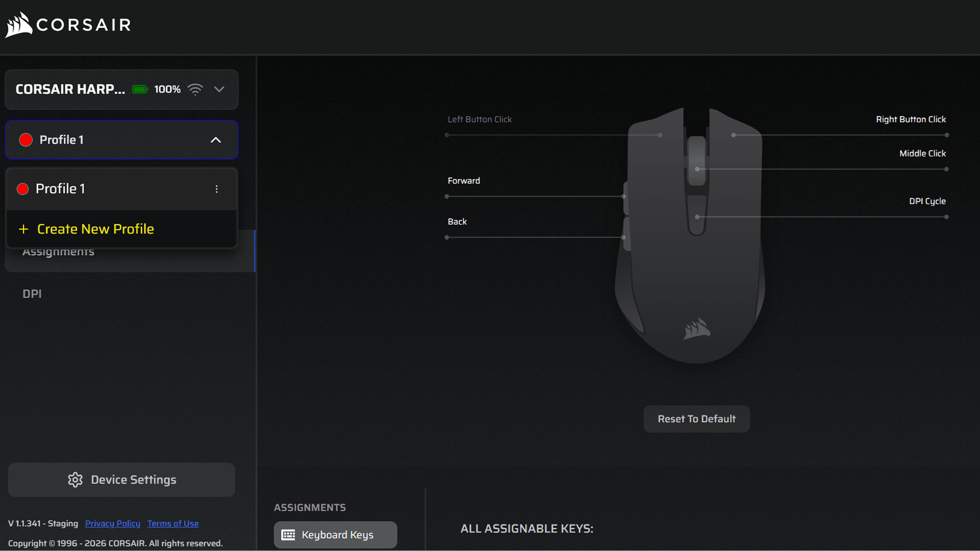Image resolution: width=980 pixels, height=551 pixels.
Task: Click the Corsair logo on the mouse image
Action: tap(697, 329)
